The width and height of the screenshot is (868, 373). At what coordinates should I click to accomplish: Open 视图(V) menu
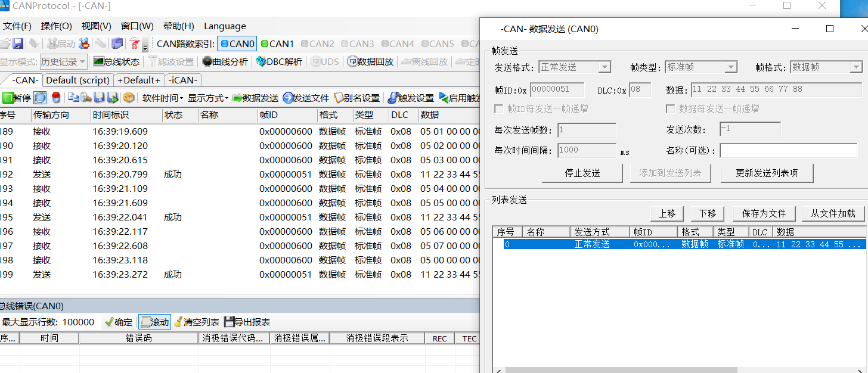tap(97, 26)
